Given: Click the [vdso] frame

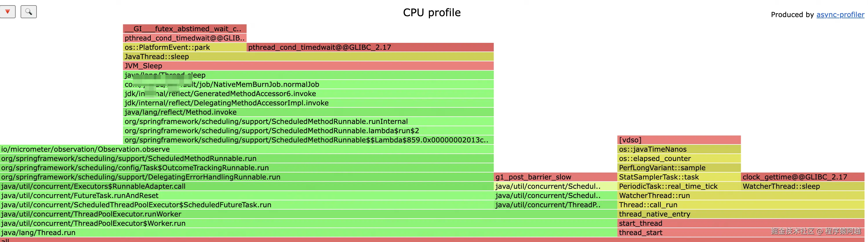Looking at the screenshot, I should point(679,140).
